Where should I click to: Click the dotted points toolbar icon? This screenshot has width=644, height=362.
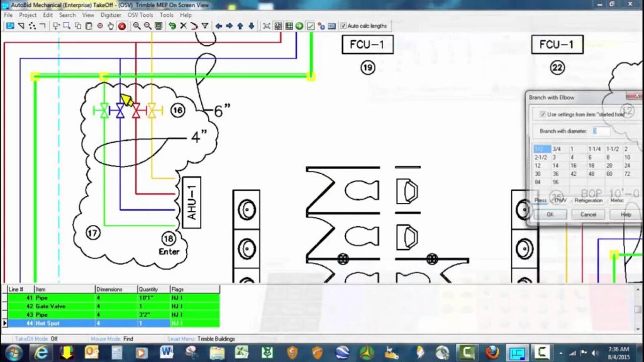(x=31, y=26)
